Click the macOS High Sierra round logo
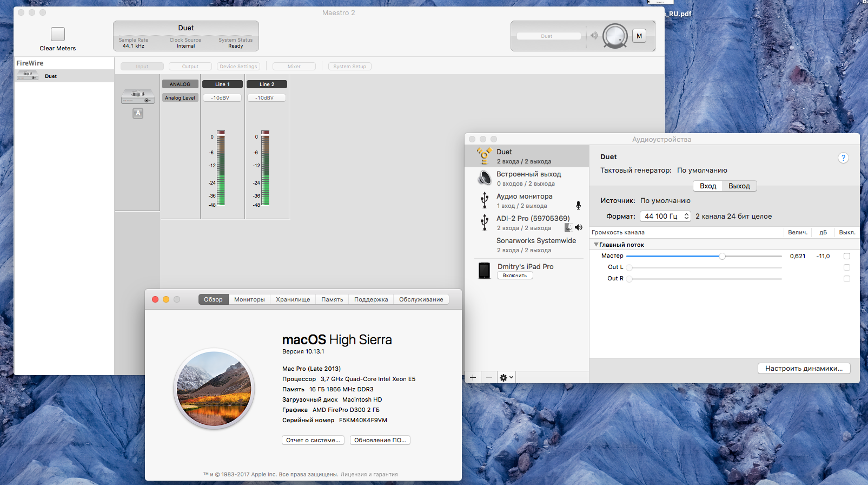This screenshot has width=868, height=485. coord(214,389)
